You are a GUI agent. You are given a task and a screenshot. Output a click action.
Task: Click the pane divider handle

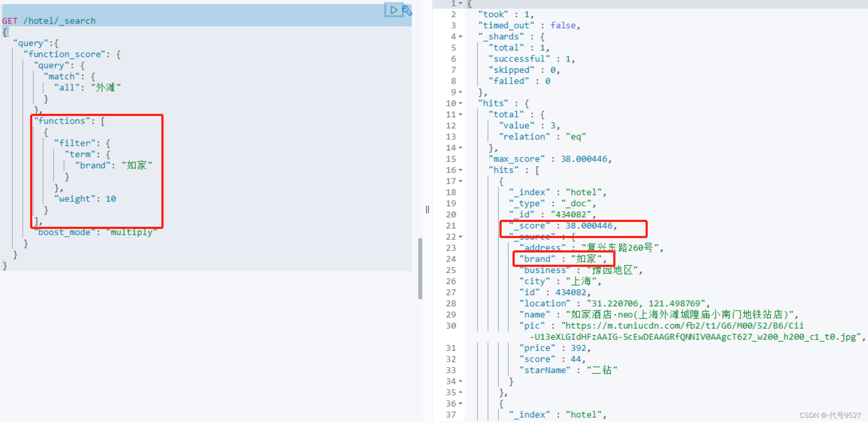click(x=427, y=210)
